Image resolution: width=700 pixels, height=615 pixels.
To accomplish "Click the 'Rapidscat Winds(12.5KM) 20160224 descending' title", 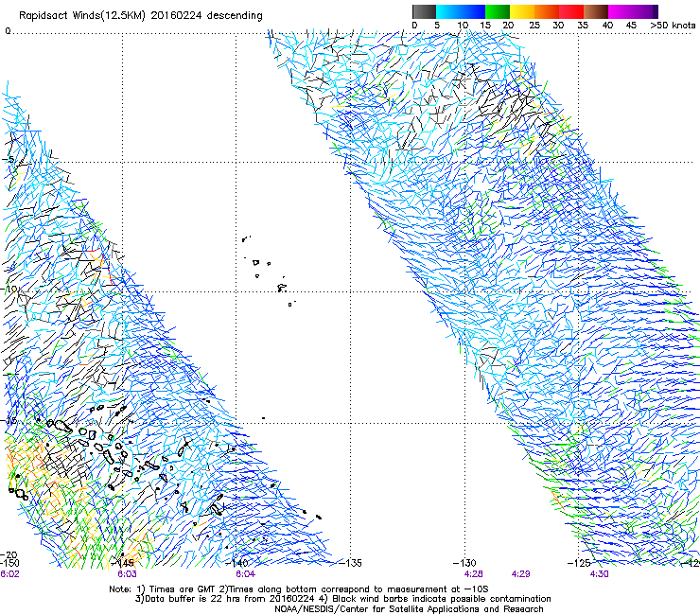I will 141,16.
